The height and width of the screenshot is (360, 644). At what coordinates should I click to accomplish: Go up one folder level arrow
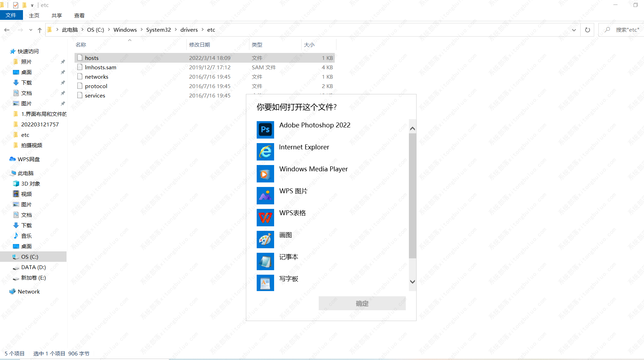click(x=40, y=30)
